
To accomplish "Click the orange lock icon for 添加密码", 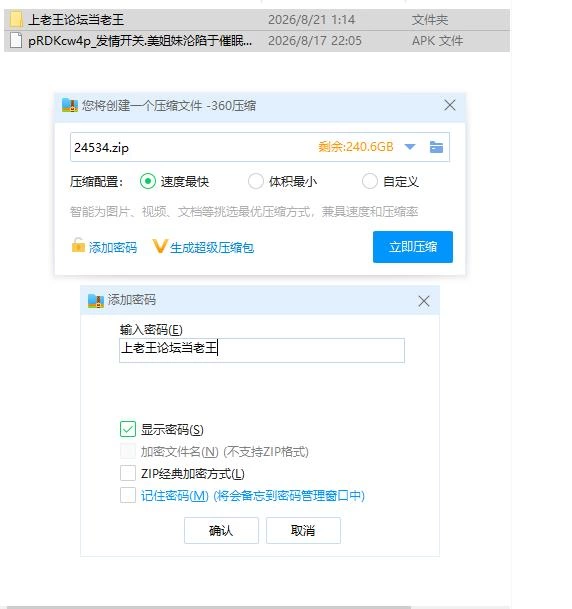I will tap(78, 245).
